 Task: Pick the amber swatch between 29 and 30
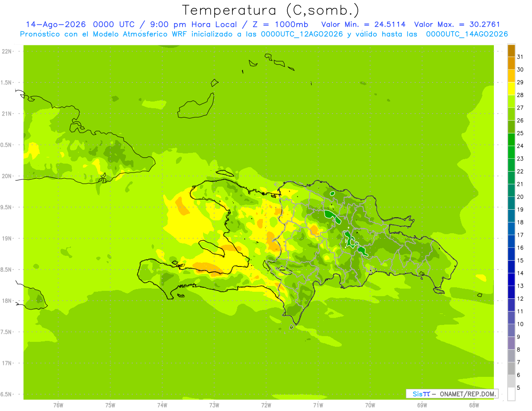511,76
